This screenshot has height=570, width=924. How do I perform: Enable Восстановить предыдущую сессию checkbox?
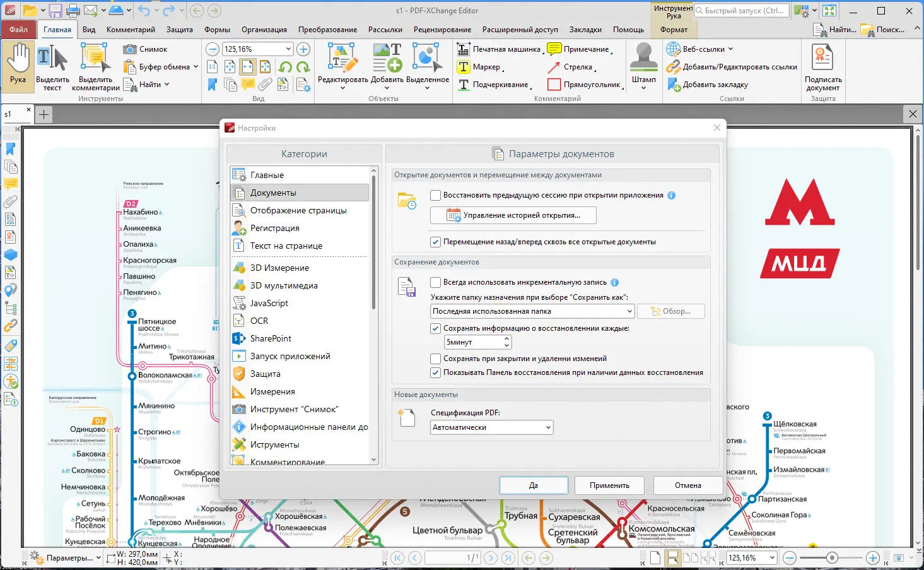pos(435,196)
